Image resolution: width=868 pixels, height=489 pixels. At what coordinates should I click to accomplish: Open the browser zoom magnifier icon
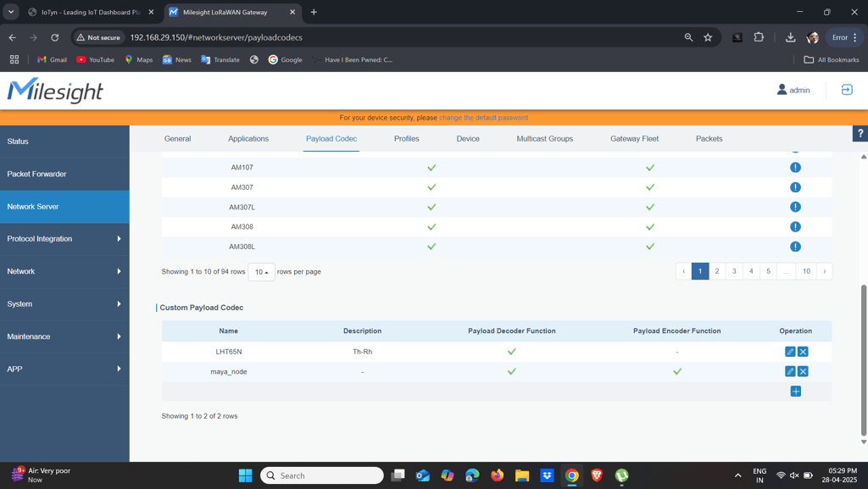(688, 37)
